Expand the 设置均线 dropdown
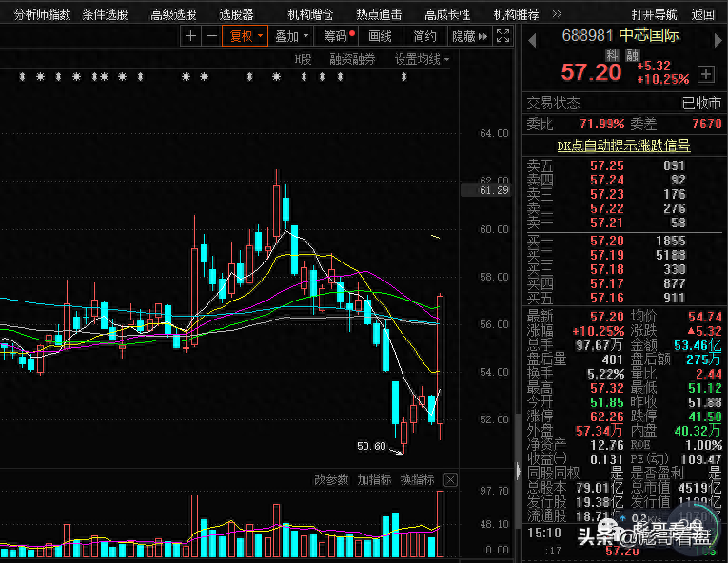Screen dimensions: 728x563 pos(422,59)
